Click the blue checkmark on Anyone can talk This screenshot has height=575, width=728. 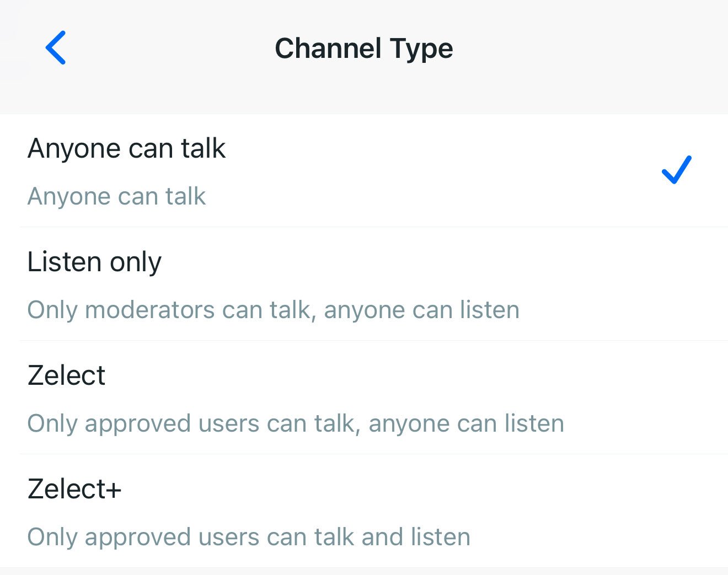(676, 170)
